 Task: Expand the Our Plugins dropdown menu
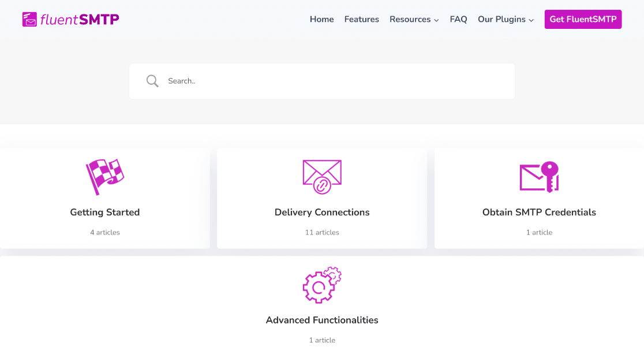(x=506, y=19)
